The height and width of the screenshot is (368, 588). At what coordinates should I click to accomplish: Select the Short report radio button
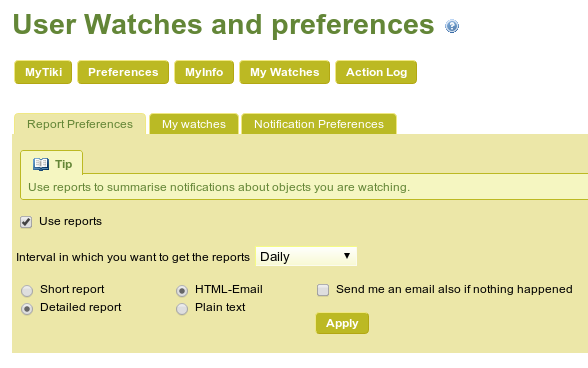(x=27, y=290)
